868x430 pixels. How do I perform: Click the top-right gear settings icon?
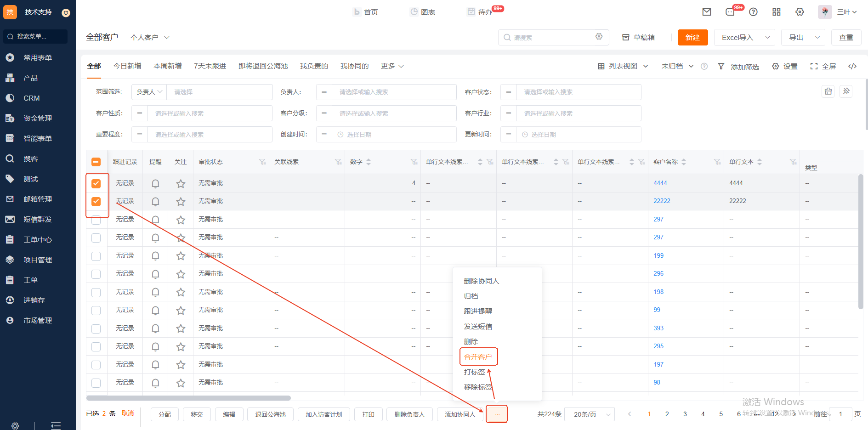pyautogui.click(x=800, y=12)
